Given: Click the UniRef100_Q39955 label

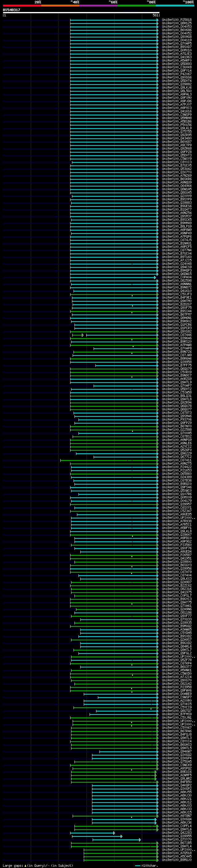Looking at the screenshot, I should click(177, 836).
